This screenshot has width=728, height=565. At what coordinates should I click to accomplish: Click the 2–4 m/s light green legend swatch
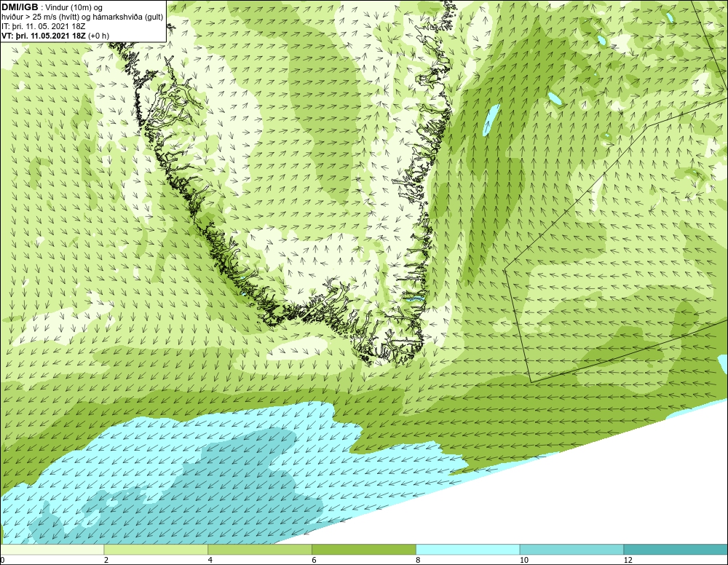156,550
